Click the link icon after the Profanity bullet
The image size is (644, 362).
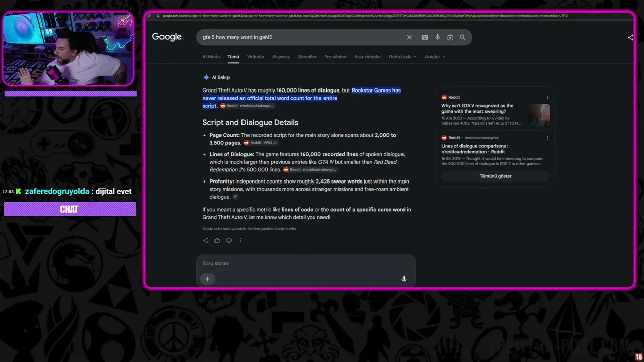point(235,197)
